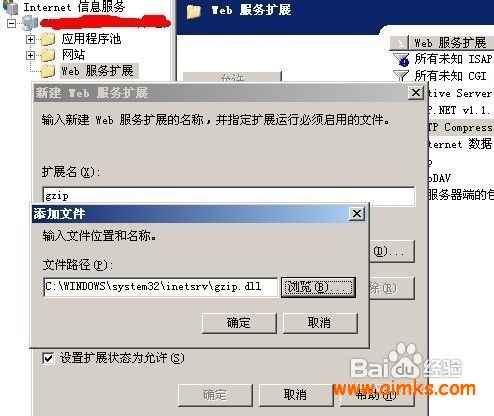Click the 浏览(B)... button

click(319, 287)
